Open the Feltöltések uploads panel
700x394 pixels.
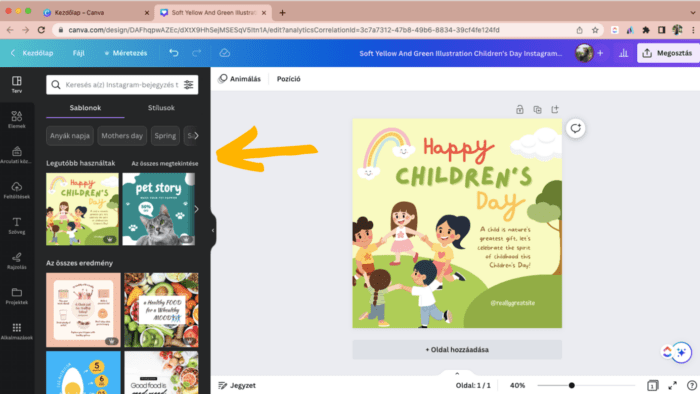pos(17,190)
